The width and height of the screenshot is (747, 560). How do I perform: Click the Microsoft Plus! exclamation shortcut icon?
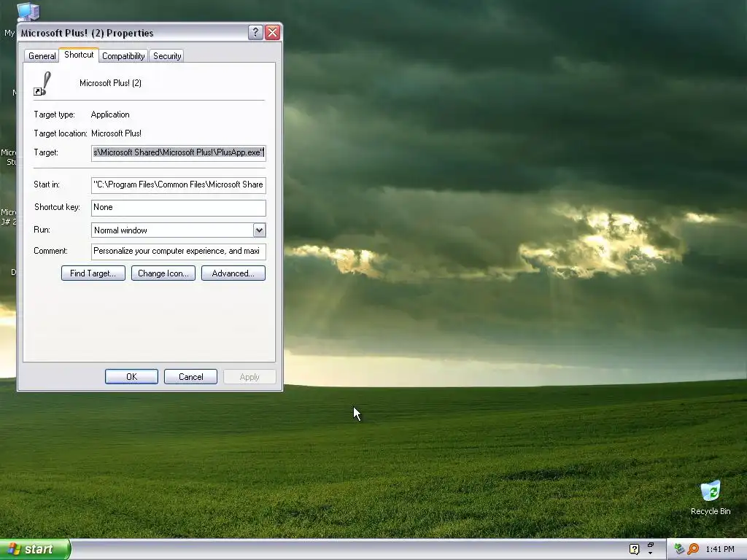[x=43, y=84]
